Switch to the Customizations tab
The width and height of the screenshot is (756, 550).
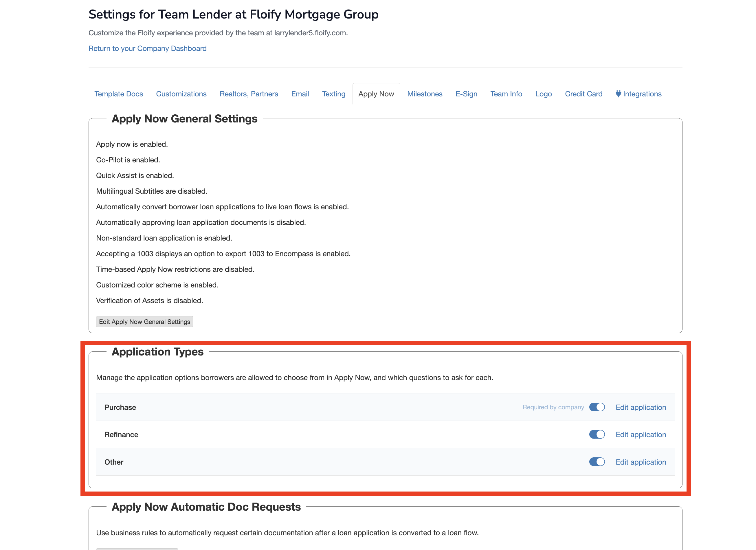181,94
